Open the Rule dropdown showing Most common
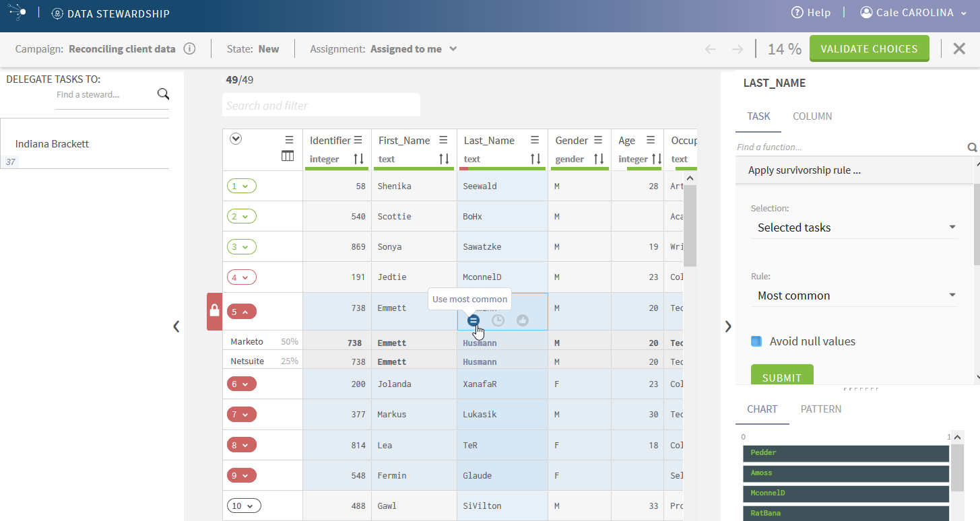The width and height of the screenshot is (980, 521). 854,296
